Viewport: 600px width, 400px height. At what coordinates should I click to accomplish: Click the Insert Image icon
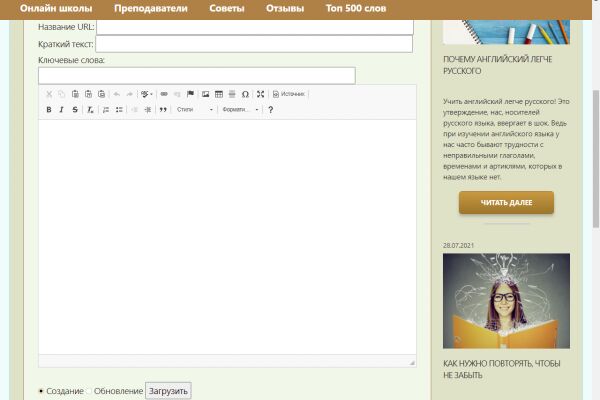(x=205, y=94)
